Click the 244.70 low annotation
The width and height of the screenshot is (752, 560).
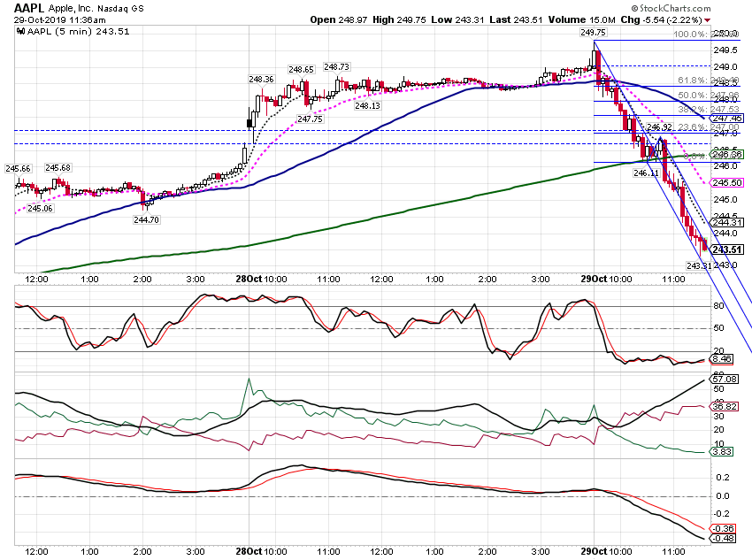click(147, 220)
